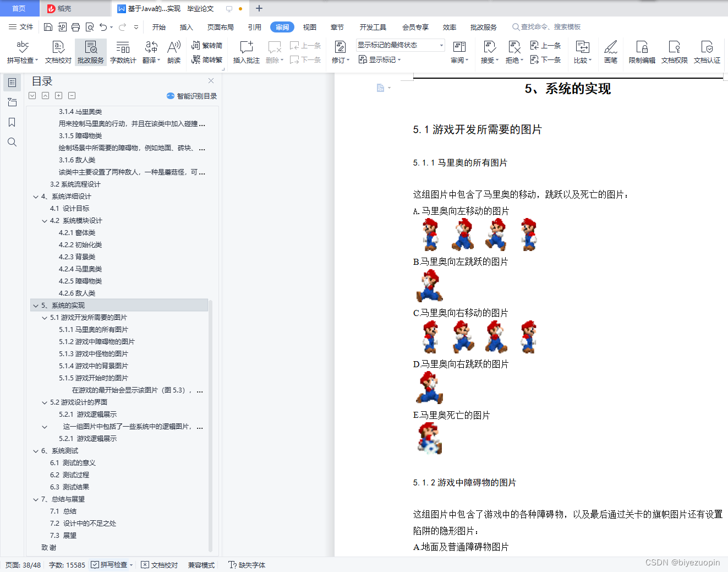Click 文档校对 in status bar
This screenshot has height=572, width=728.
(x=160, y=565)
